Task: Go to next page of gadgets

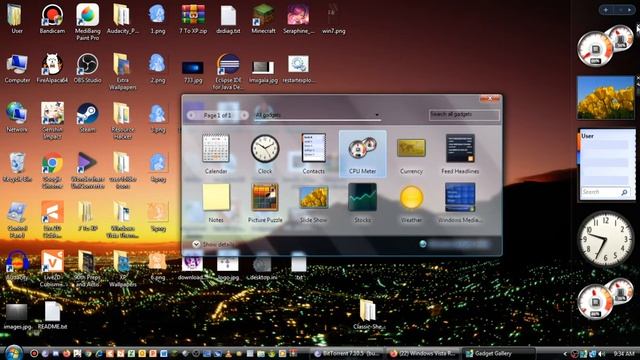Action: point(244,116)
